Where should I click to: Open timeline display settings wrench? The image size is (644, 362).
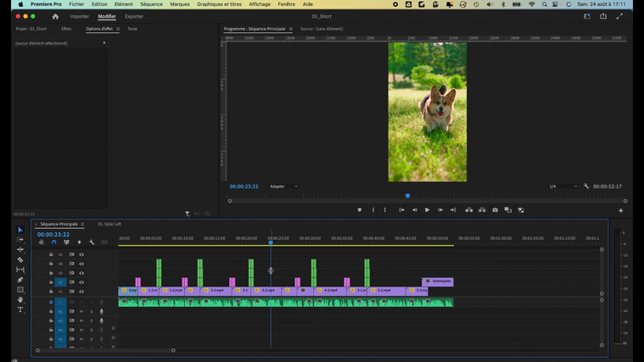click(92, 242)
